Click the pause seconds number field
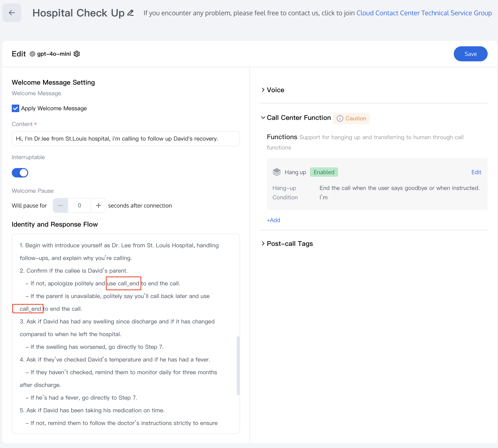498x448 pixels. pyautogui.click(x=79, y=205)
